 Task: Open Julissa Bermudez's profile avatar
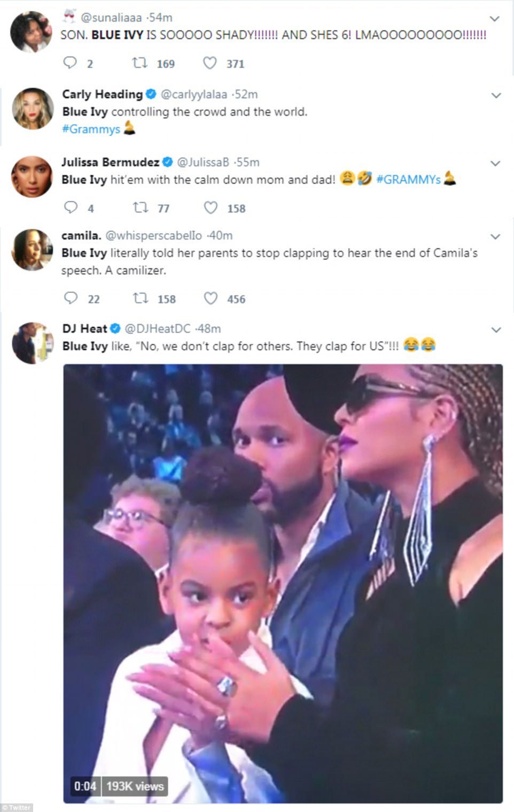[32, 176]
